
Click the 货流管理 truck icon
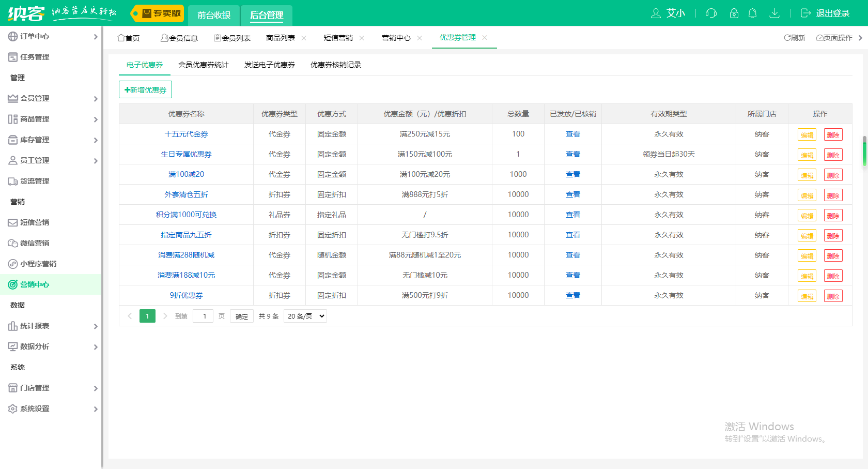[13, 181]
